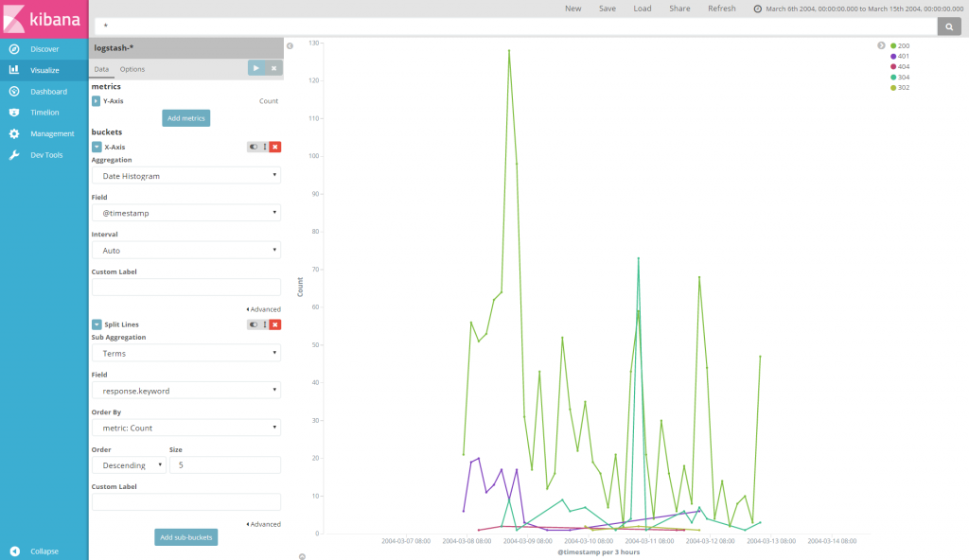Open the Discover compass icon

pyautogui.click(x=14, y=49)
